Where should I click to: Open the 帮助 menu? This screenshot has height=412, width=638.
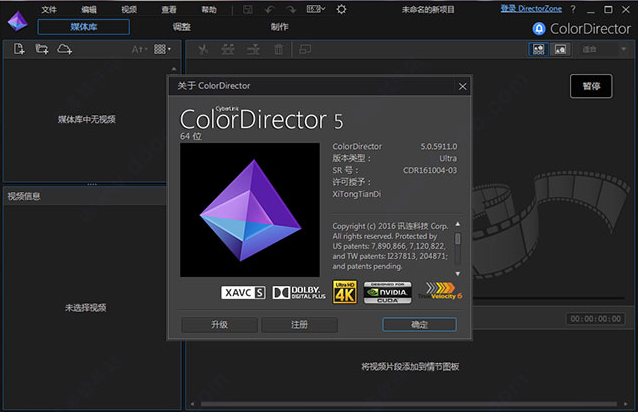coord(209,9)
